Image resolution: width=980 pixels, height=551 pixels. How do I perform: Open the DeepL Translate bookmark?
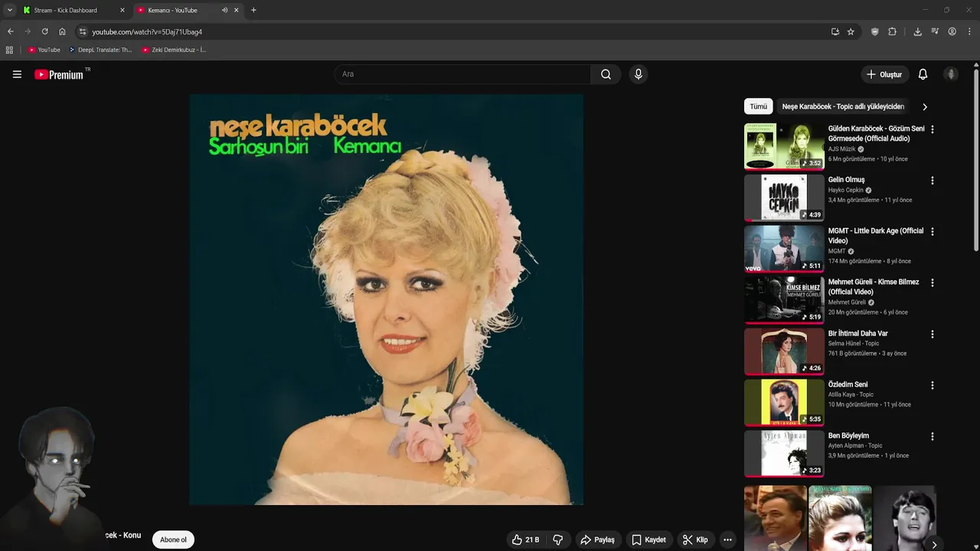click(x=100, y=50)
